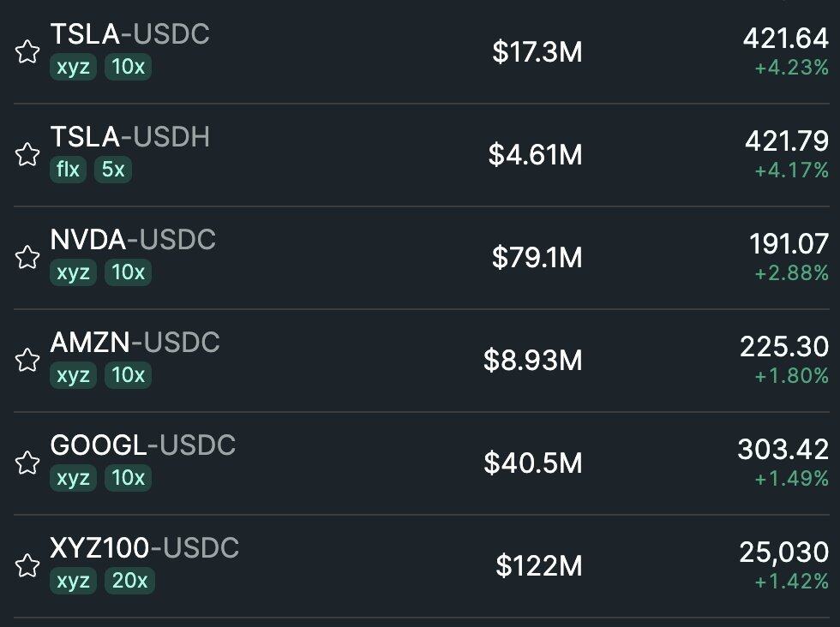840x627 pixels.
Task: Click the flx tag under TSLA-USDH
Action: pyautogui.click(x=68, y=170)
